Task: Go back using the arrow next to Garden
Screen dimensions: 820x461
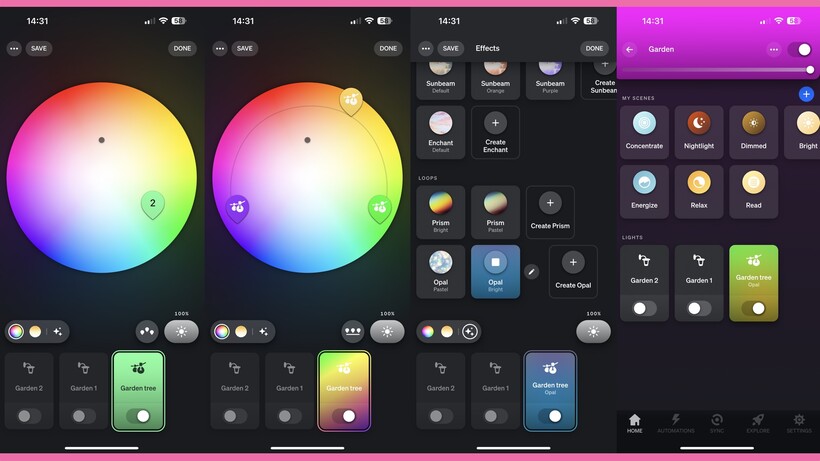Action: click(630, 49)
